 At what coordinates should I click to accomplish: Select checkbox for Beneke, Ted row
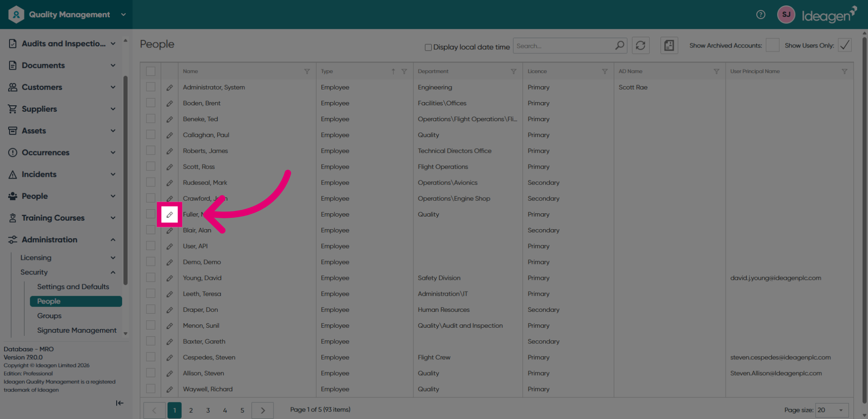coord(151,118)
